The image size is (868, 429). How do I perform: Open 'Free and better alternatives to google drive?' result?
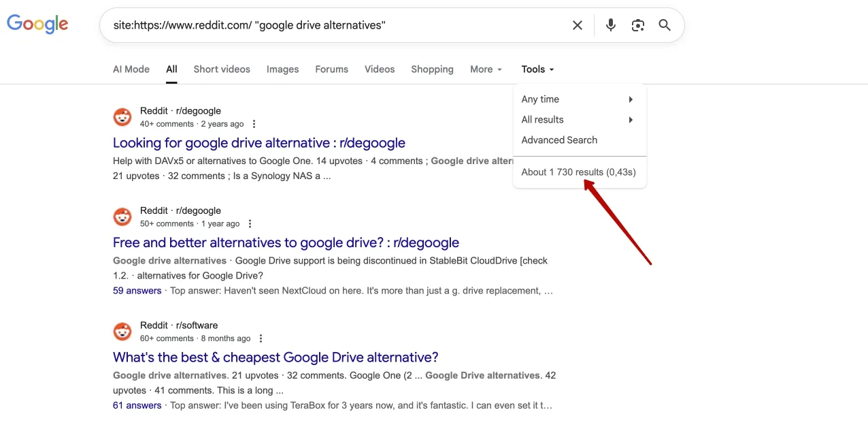point(286,243)
